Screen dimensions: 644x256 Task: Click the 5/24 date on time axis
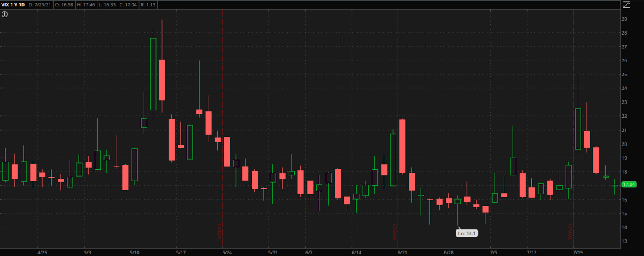[227, 253]
